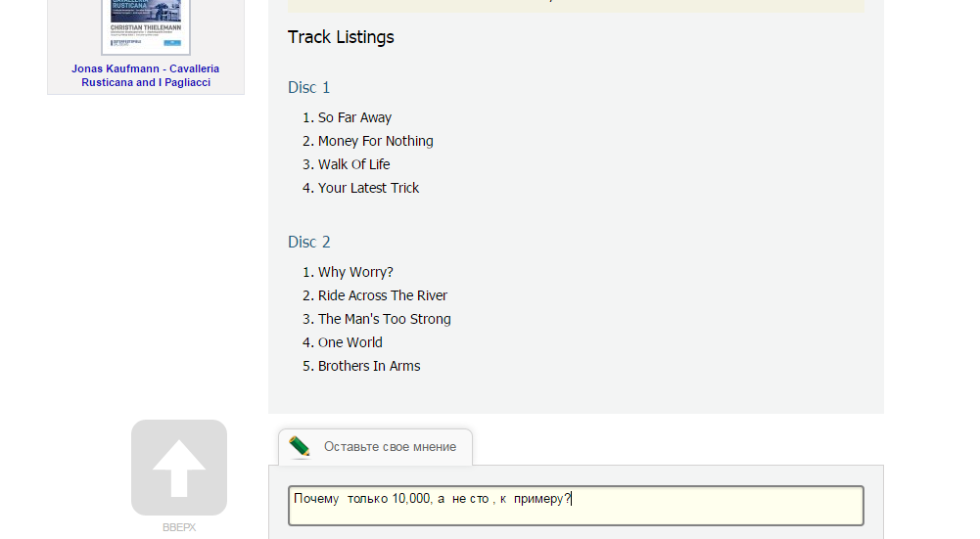Image resolution: width=980 pixels, height=539 pixels.
Task: Click the "One World" track
Action: click(x=350, y=342)
